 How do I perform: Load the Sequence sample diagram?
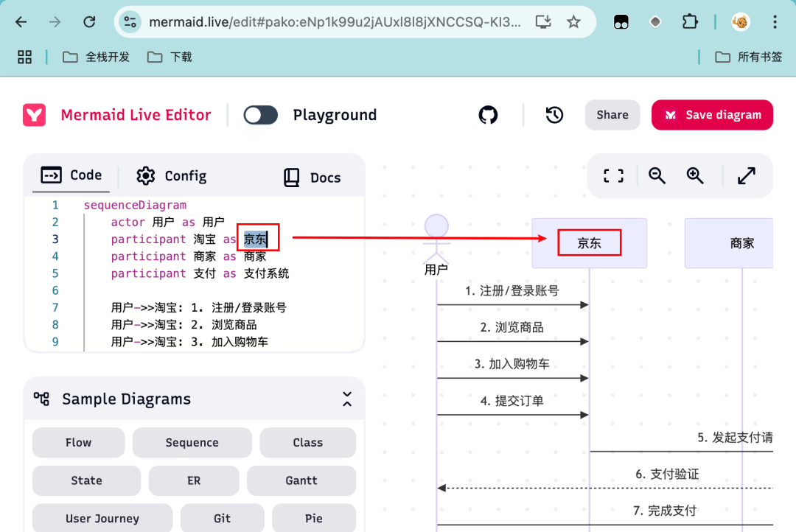point(192,443)
